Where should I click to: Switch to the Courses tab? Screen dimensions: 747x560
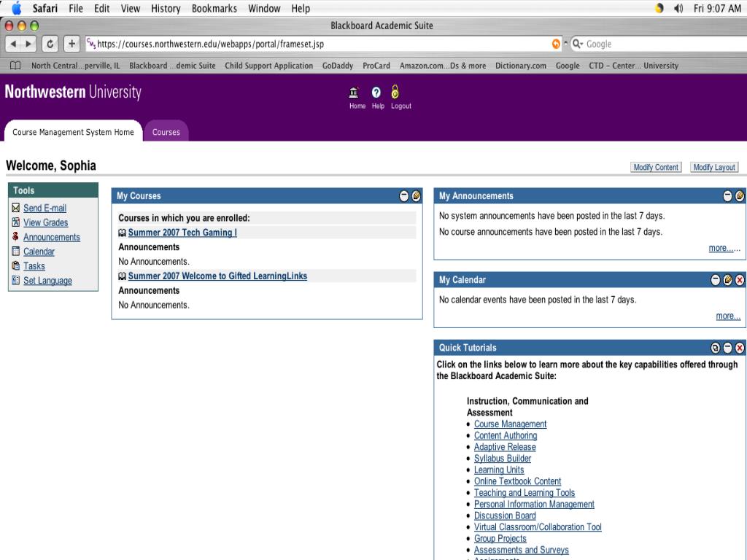tap(166, 132)
